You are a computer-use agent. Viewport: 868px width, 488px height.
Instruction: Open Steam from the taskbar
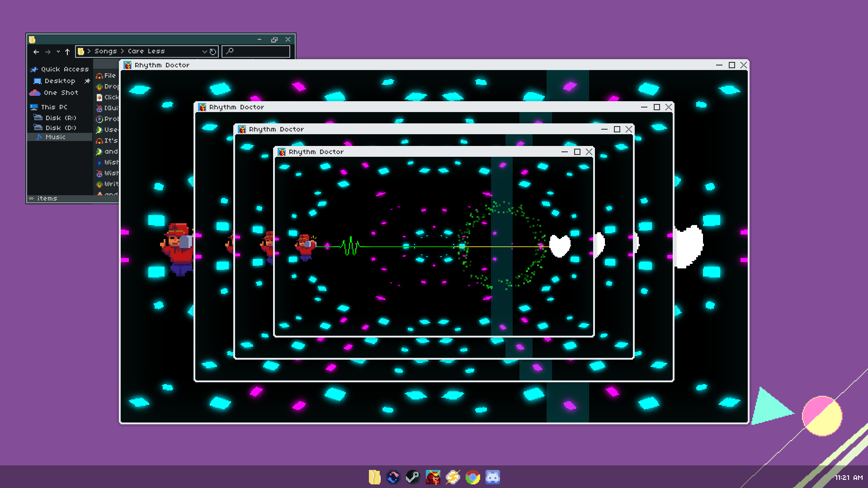pyautogui.click(x=412, y=477)
